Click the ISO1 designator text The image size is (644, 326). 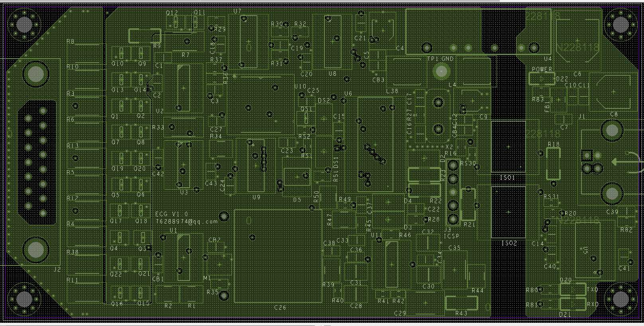click(x=507, y=178)
